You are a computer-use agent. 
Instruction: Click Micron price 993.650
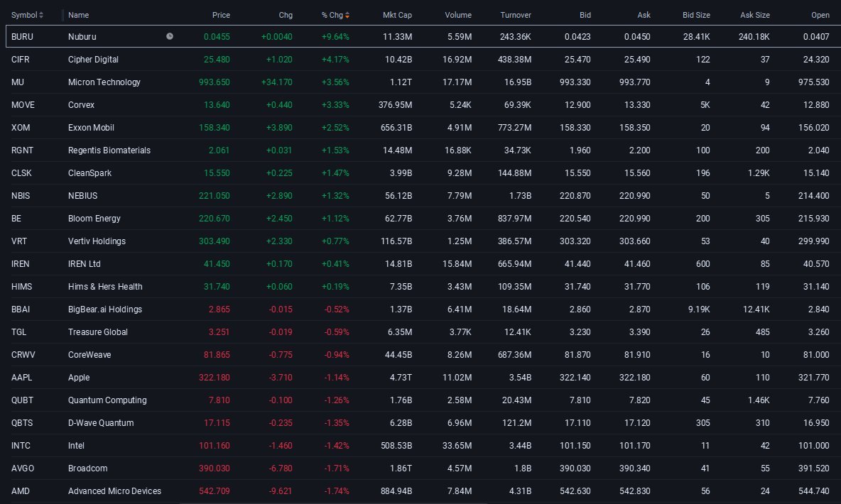tap(214, 82)
